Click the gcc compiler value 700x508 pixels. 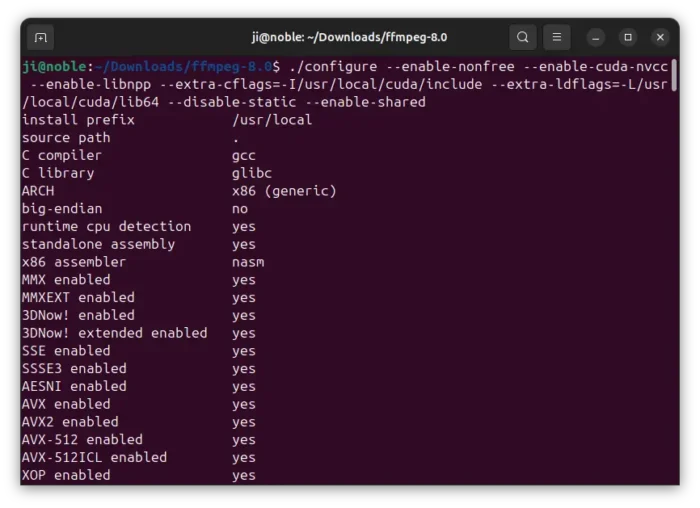pyautogui.click(x=244, y=156)
